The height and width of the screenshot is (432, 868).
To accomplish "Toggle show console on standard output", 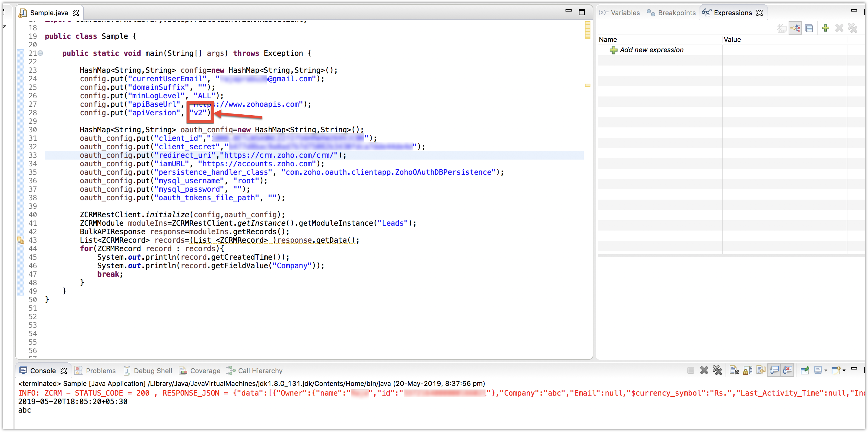I will pos(774,371).
